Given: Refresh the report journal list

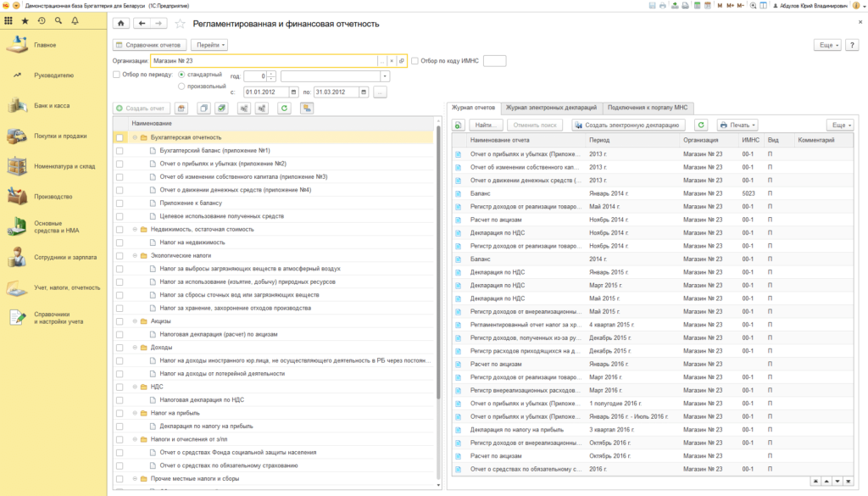Looking at the screenshot, I should coord(701,125).
